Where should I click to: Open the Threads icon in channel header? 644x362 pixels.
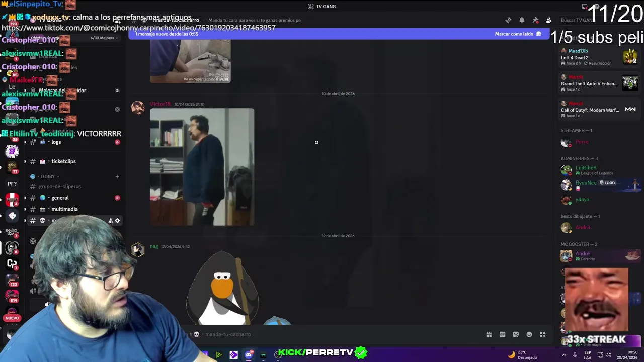point(508,20)
